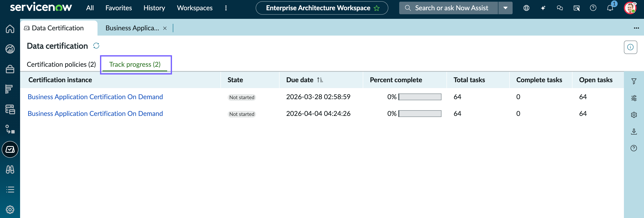Favorite the Enterprise Architecture Workspace star
The image size is (644, 218).
pyautogui.click(x=376, y=8)
